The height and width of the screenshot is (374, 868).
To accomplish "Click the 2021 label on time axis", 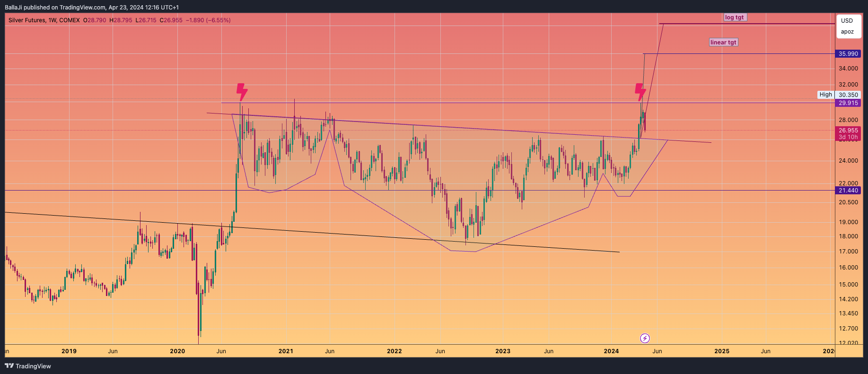I will click(x=286, y=351).
